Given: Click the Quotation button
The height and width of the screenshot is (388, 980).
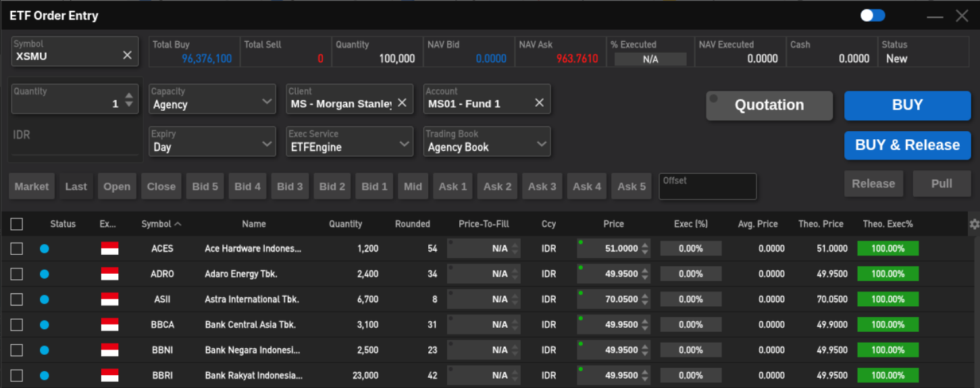Looking at the screenshot, I should (x=769, y=105).
